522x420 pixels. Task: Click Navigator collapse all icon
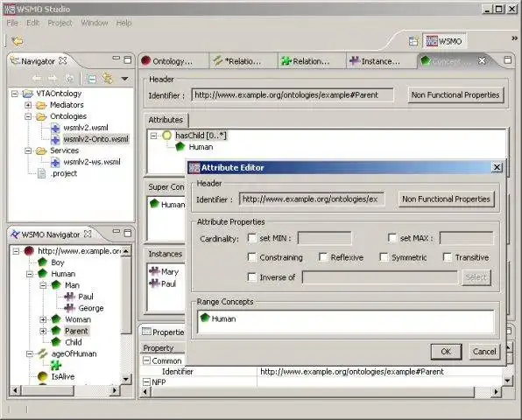point(91,79)
